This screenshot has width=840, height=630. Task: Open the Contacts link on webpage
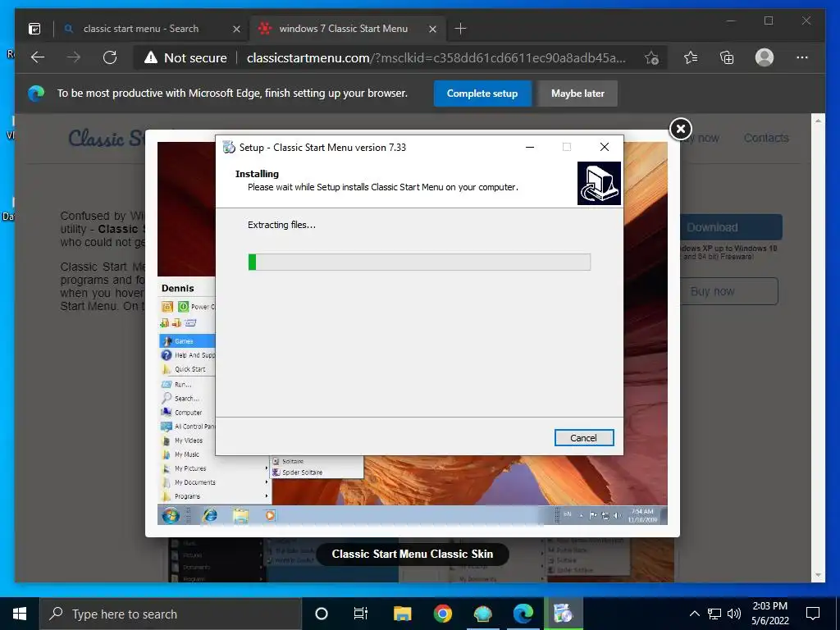766,138
